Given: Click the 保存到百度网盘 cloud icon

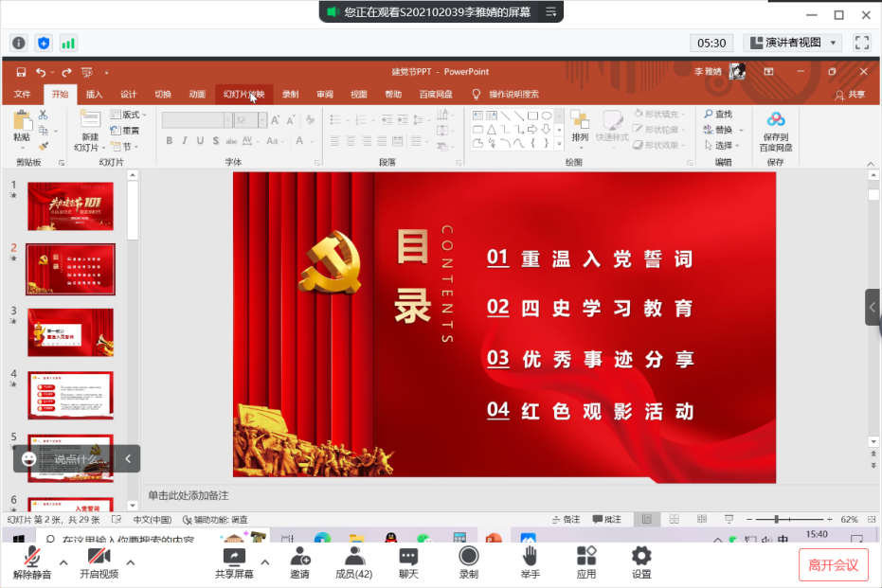Looking at the screenshot, I should 776,119.
